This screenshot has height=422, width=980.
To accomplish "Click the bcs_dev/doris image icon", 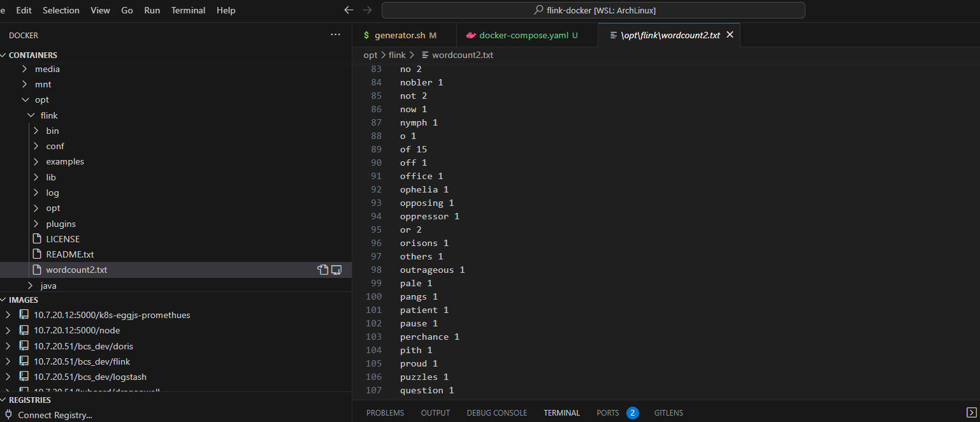I will pyautogui.click(x=24, y=346).
